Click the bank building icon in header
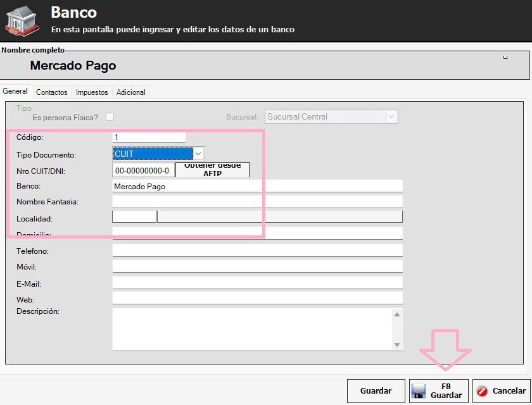This screenshot has height=405, width=532. (22, 18)
